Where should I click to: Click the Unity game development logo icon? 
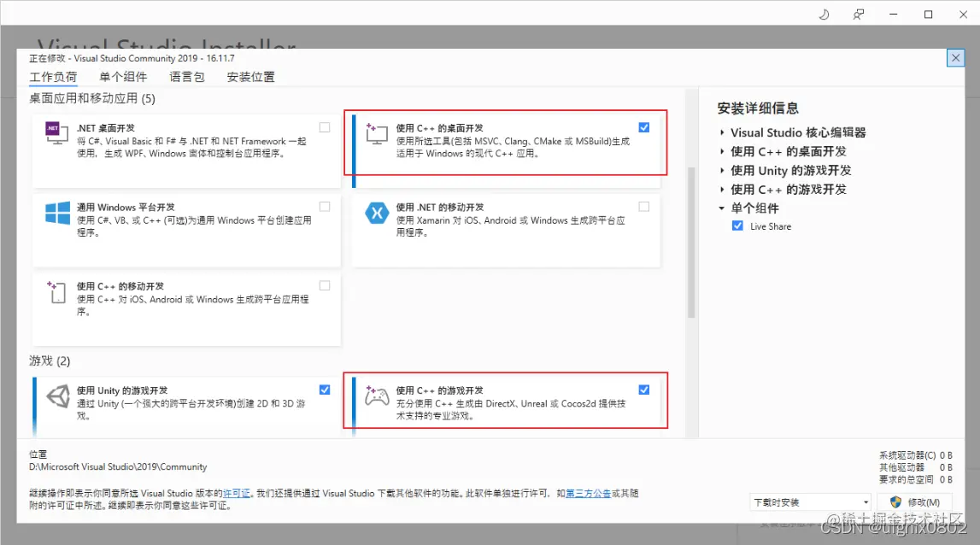pyautogui.click(x=57, y=396)
